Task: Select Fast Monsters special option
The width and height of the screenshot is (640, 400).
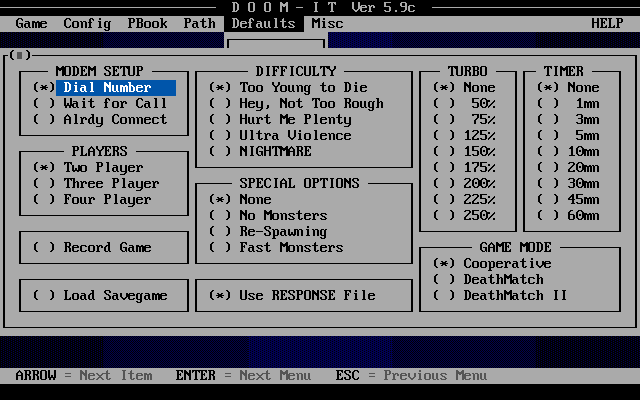Action: (x=276, y=247)
